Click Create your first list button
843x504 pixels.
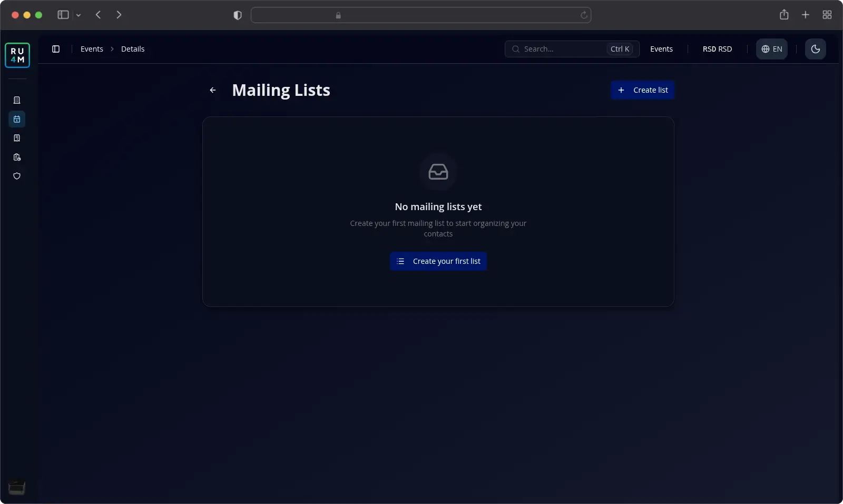tap(438, 261)
